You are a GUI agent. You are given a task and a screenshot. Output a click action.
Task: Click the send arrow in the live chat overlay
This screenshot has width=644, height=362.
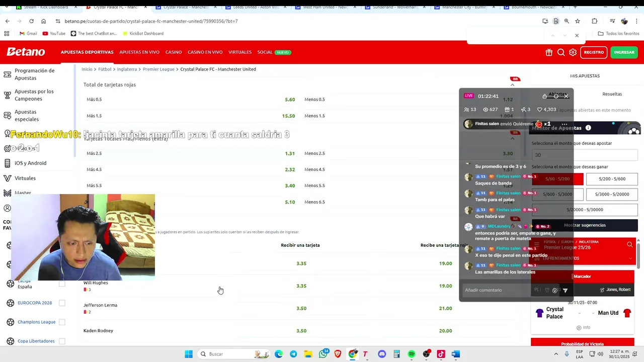(x=565, y=290)
